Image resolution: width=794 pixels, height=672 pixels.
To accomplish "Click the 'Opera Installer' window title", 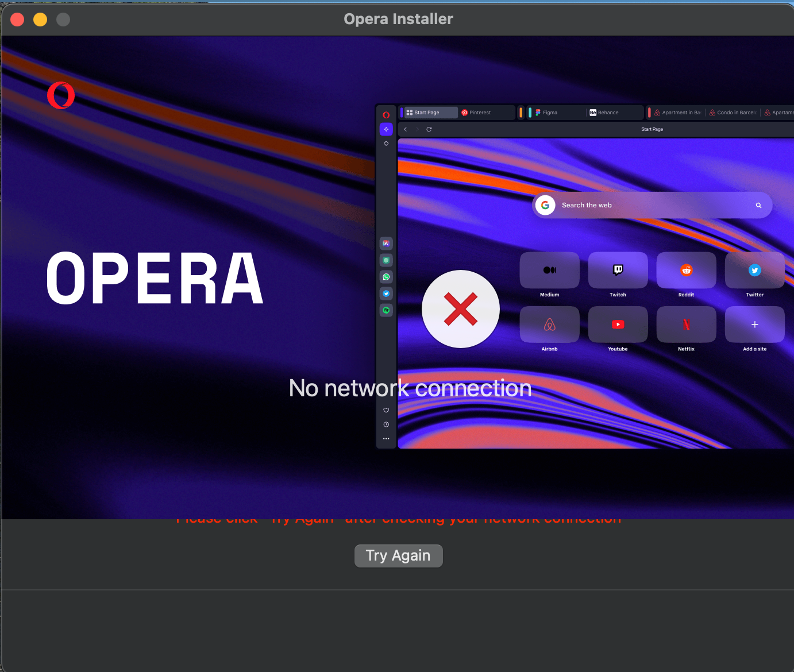I will pos(398,19).
